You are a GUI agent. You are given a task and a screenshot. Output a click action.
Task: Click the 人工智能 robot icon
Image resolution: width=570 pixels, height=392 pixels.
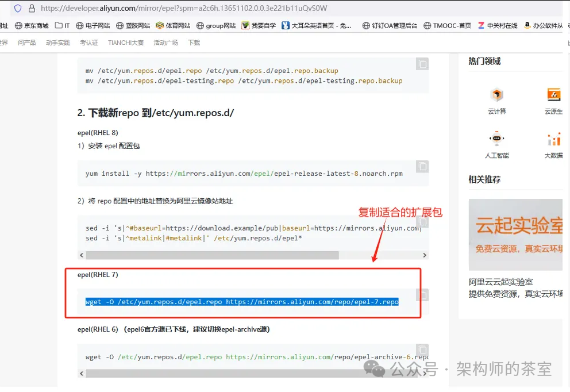tap(497, 139)
